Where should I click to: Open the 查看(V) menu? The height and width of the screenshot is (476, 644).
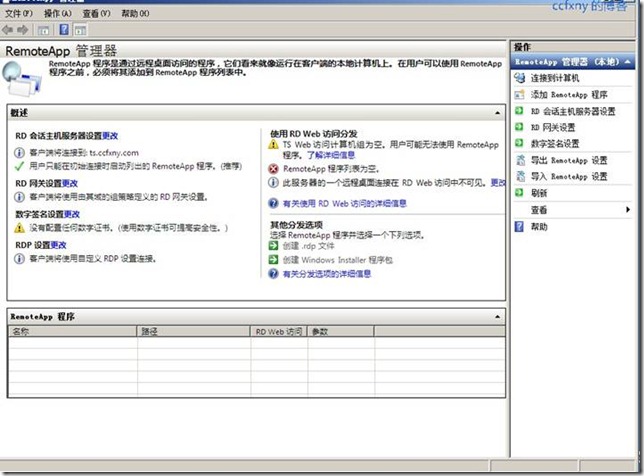tap(96, 14)
